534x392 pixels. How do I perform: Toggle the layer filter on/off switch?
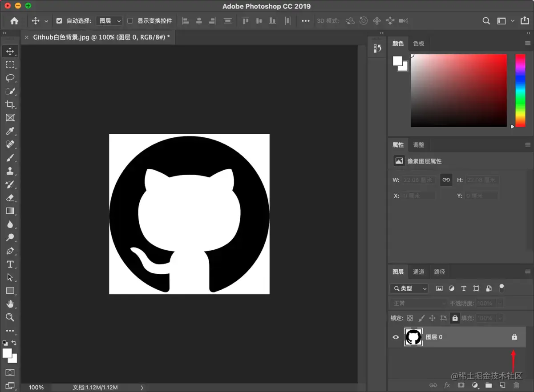click(x=502, y=288)
